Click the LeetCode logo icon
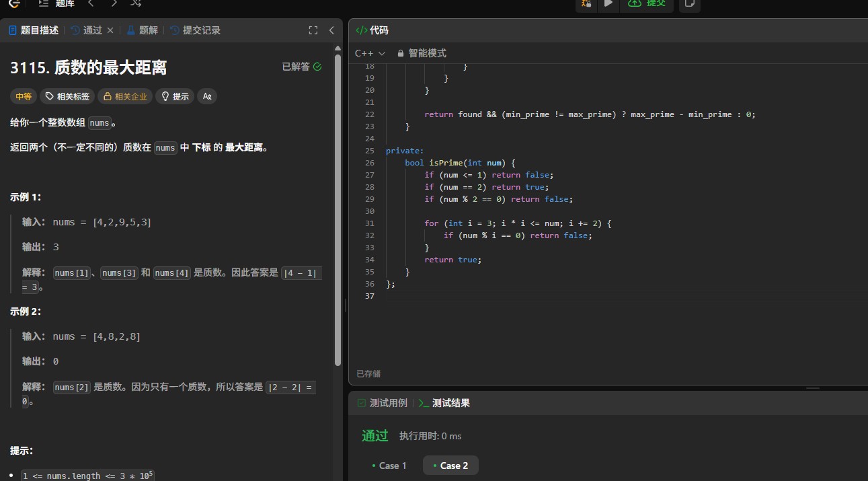 click(x=14, y=3)
